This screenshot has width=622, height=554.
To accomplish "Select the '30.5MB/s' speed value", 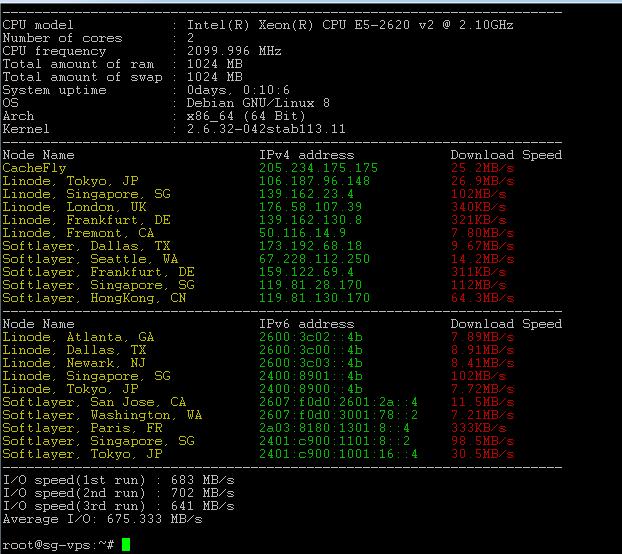I will pos(482,454).
